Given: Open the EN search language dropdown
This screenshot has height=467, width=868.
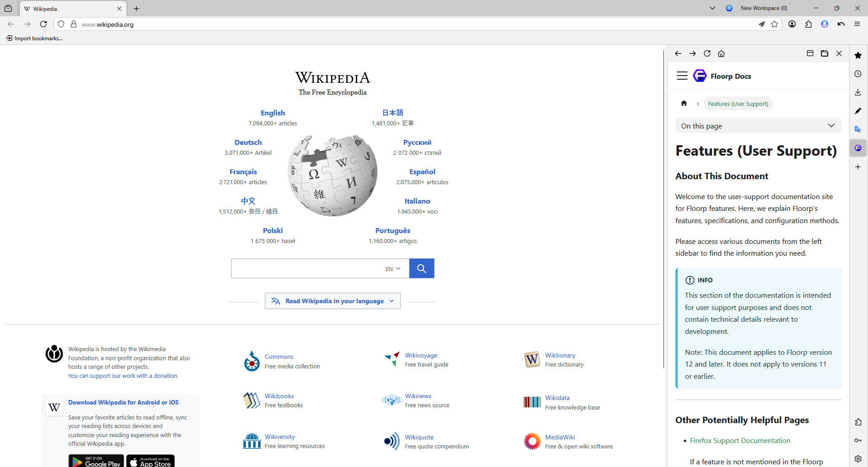Looking at the screenshot, I should pyautogui.click(x=393, y=269).
